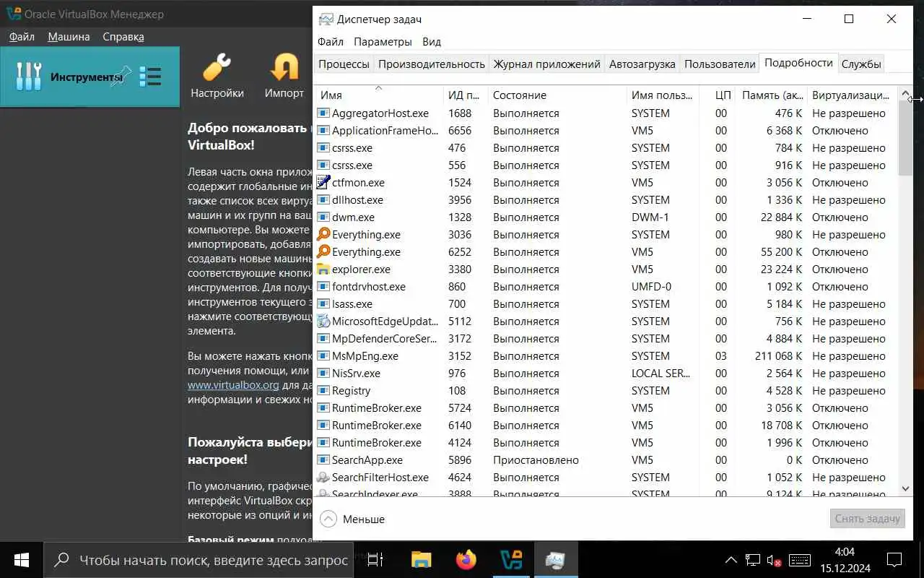Viewport: 924px width, 578px height.
Task: Open Машина menu in VirtualBox
Action: (x=69, y=37)
